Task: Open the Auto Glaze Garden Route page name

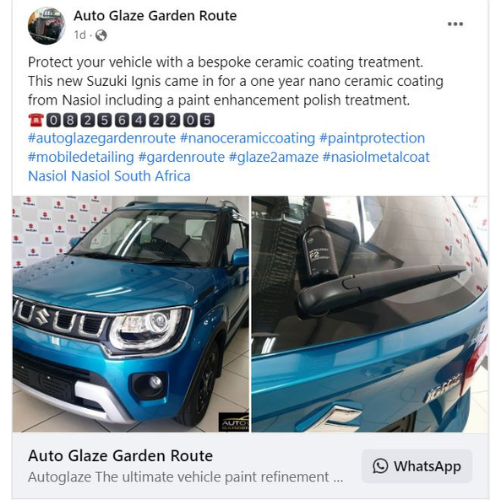Action: tap(155, 16)
